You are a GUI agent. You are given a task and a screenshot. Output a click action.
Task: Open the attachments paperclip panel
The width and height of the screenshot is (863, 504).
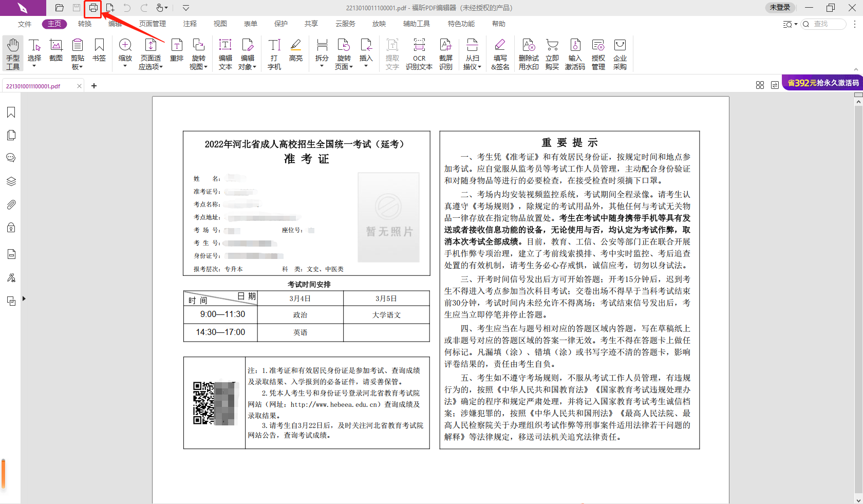pyautogui.click(x=11, y=204)
